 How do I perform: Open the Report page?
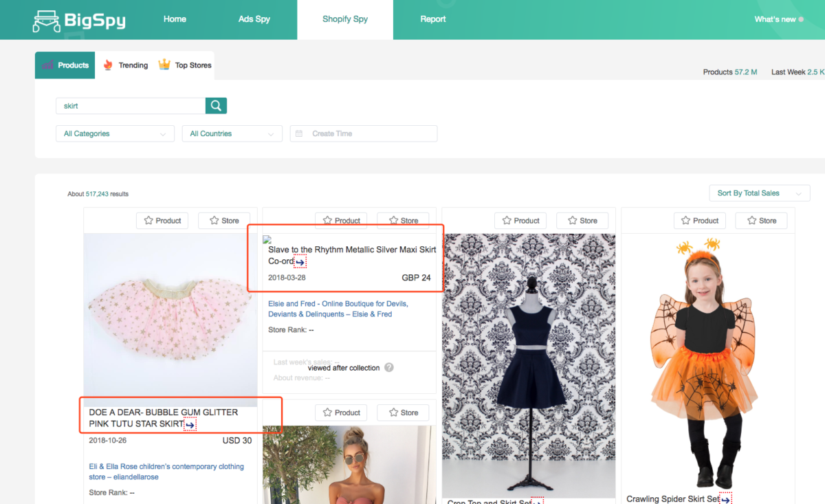433,19
